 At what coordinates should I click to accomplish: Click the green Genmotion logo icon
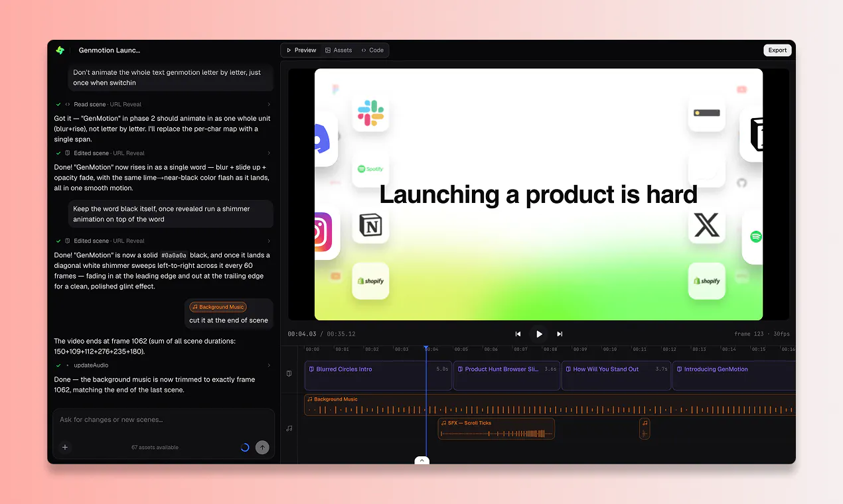click(x=60, y=50)
